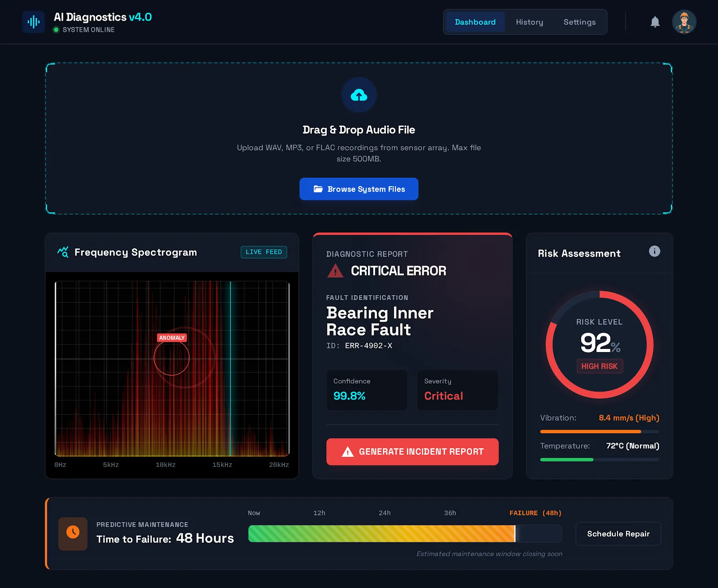718x588 pixels.
Task: Click the orange vibration level bar
Action: 590,431
